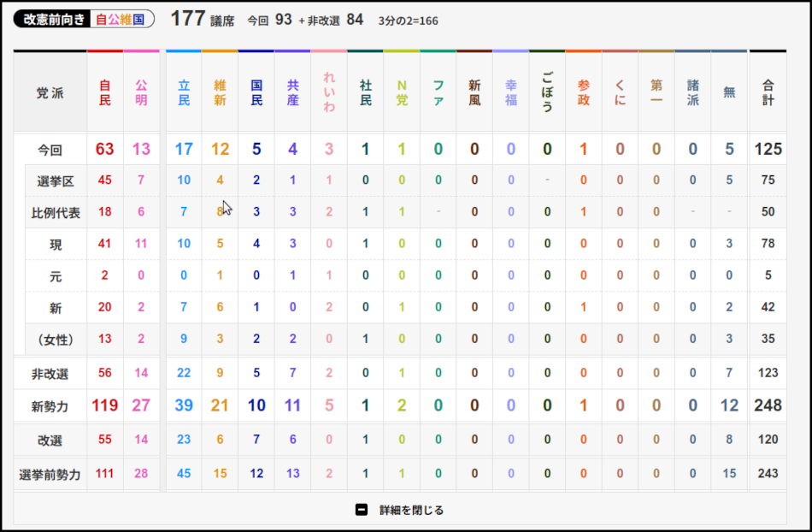Select the 参政 column header
812x532 pixels.
coord(584,92)
